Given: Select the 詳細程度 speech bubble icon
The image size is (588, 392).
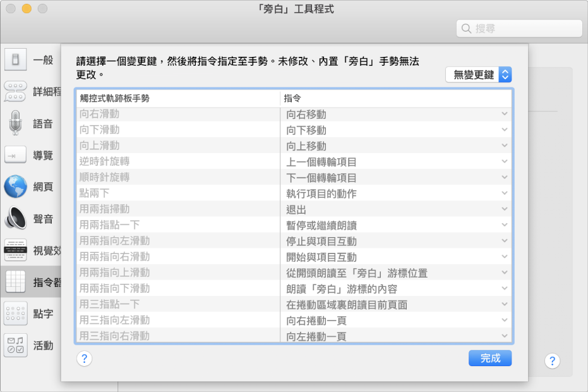Looking at the screenshot, I should 15,91.
